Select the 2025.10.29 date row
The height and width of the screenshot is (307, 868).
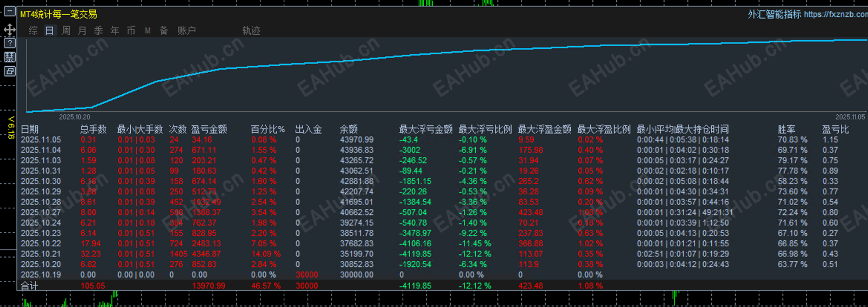click(41, 191)
